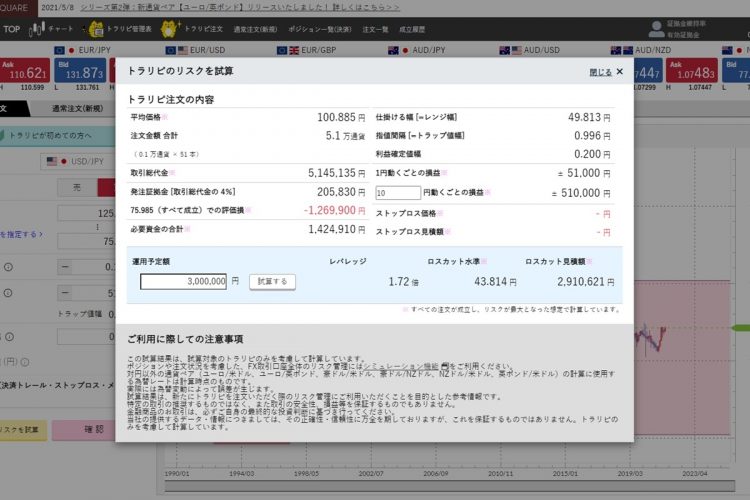The image size is (750, 500).
Task: Click the 取引総代金 value 5,145,135 円
Action: tap(336, 173)
